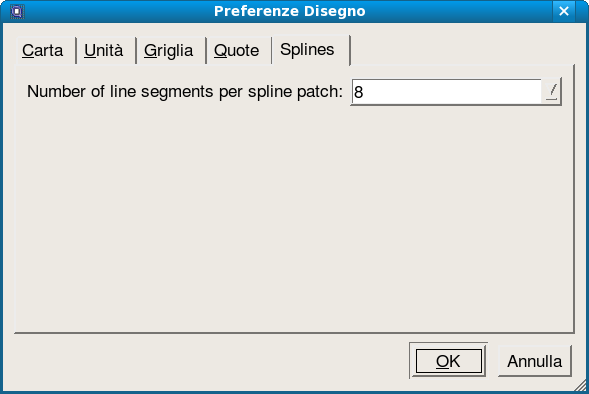Click the Preferenze Disegno title bar

pyautogui.click(x=289, y=11)
